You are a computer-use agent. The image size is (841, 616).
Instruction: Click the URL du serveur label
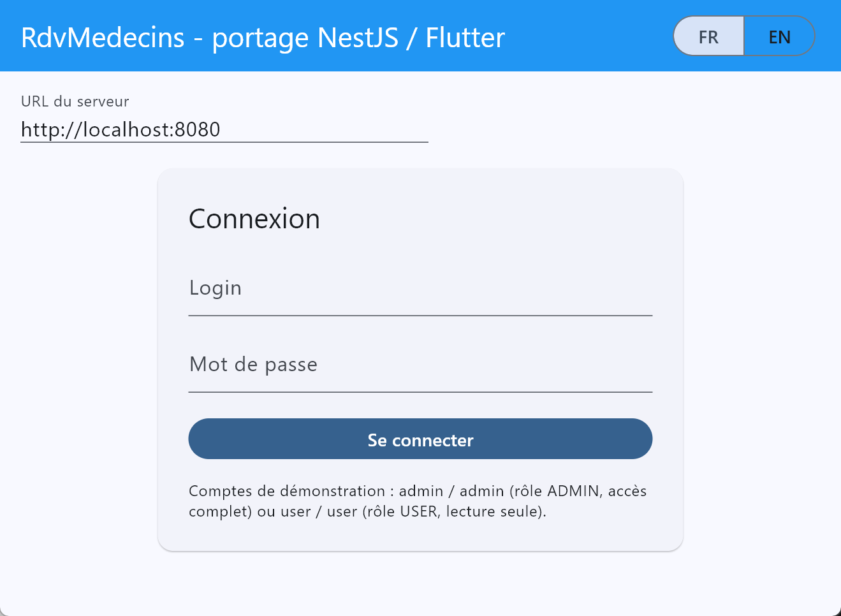coord(75,101)
